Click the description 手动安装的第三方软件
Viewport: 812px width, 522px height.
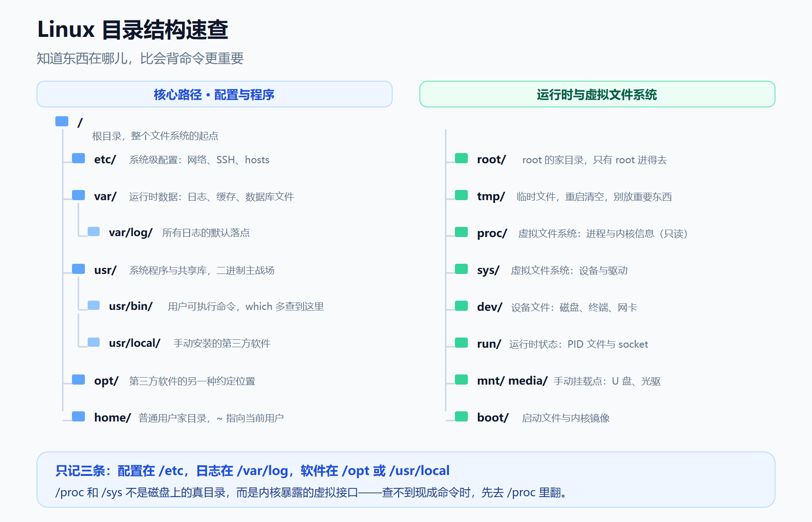222,344
